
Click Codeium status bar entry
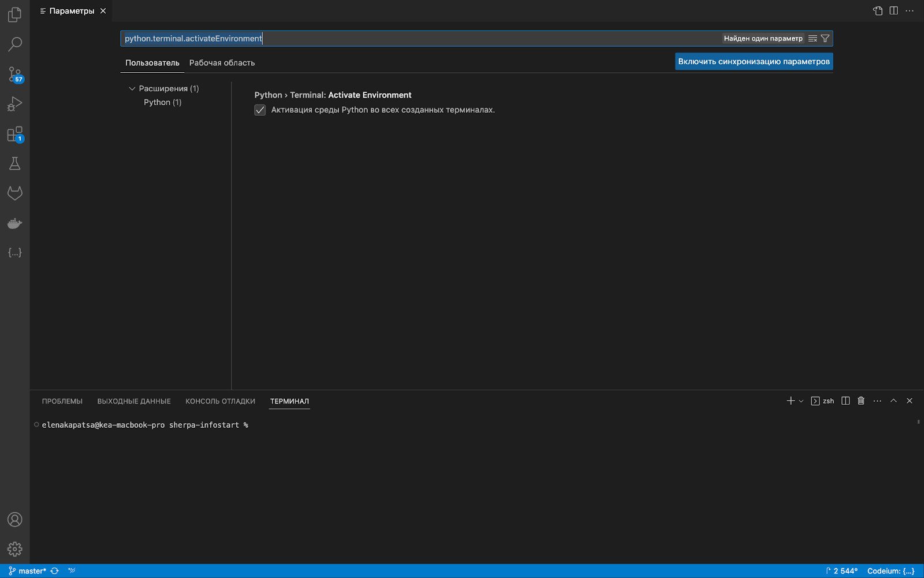(x=891, y=571)
